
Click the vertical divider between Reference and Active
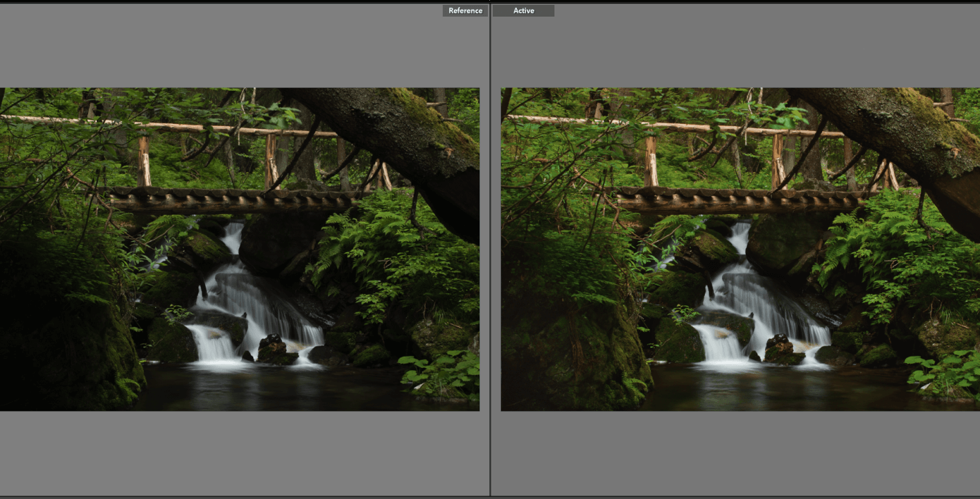[491, 249]
